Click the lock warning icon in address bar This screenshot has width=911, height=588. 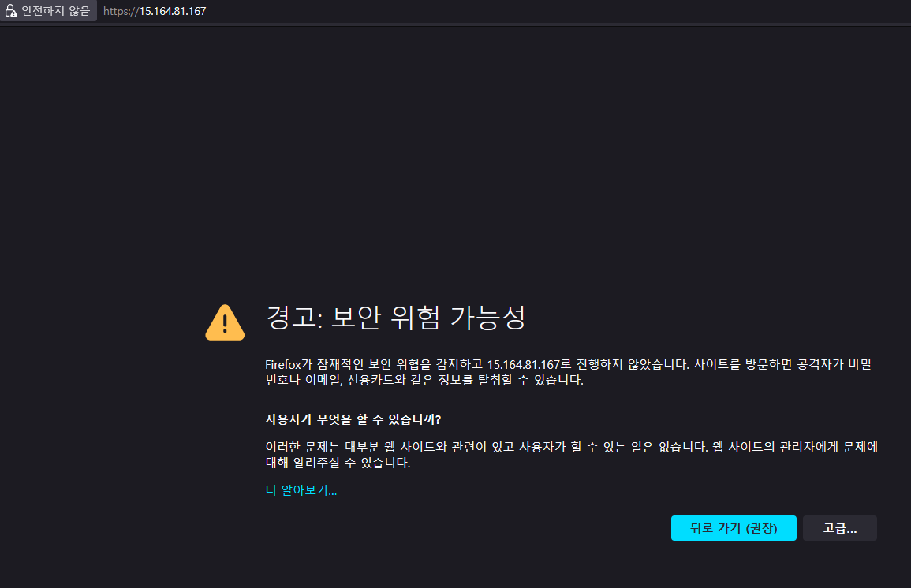(11, 11)
